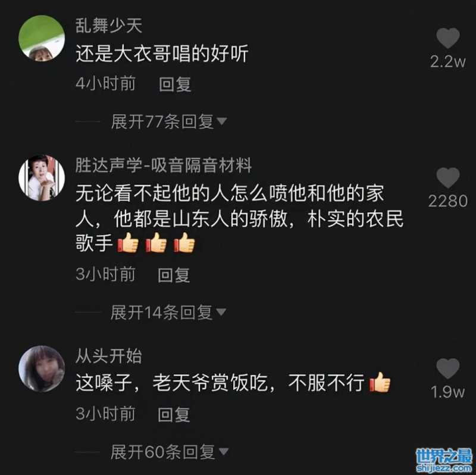Reply to the 山东人的骄傲 comment
476x475 pixels.
pos(174,275)
